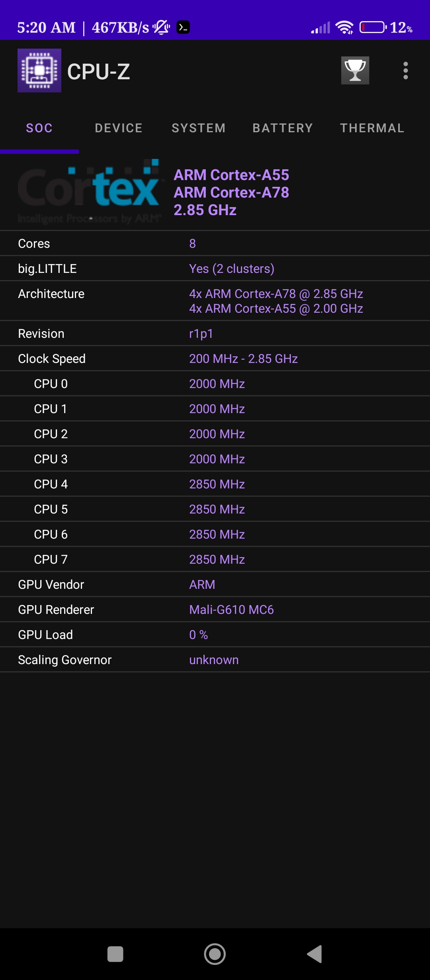Click the CPU-Z app logo icon
Screen dimensions: 430x980
39,70
